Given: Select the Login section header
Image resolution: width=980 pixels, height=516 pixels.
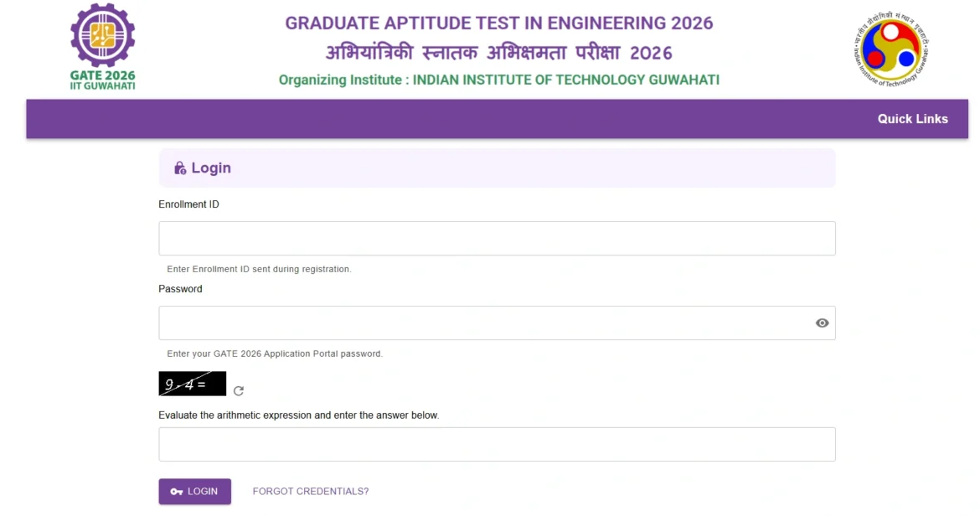Looking at the screenshot, I should [212, 168].
